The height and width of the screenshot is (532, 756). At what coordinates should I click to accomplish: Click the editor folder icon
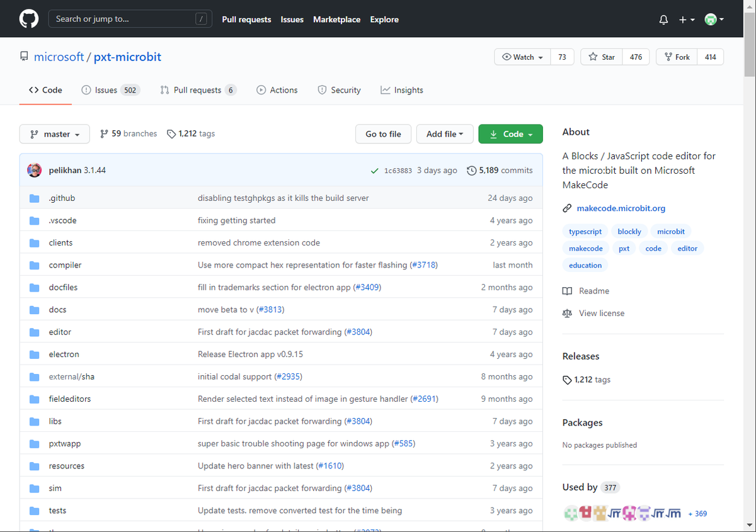click(x=35, y=332)
